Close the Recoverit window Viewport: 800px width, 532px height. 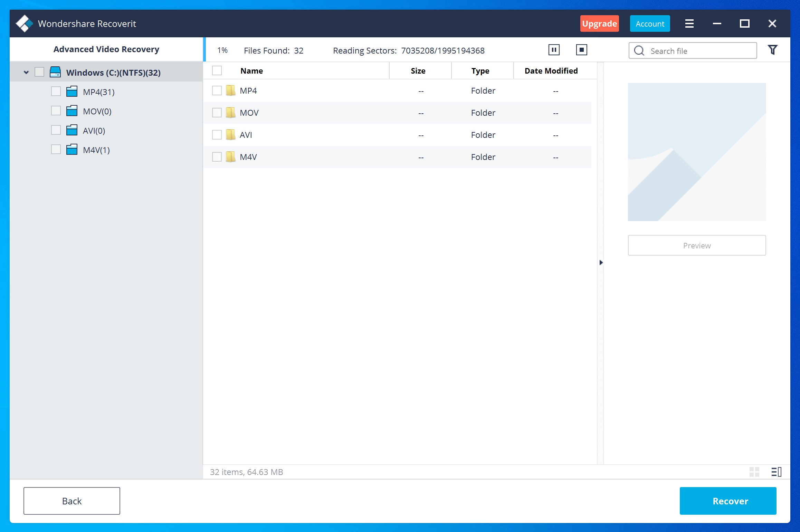pos(772,23)
